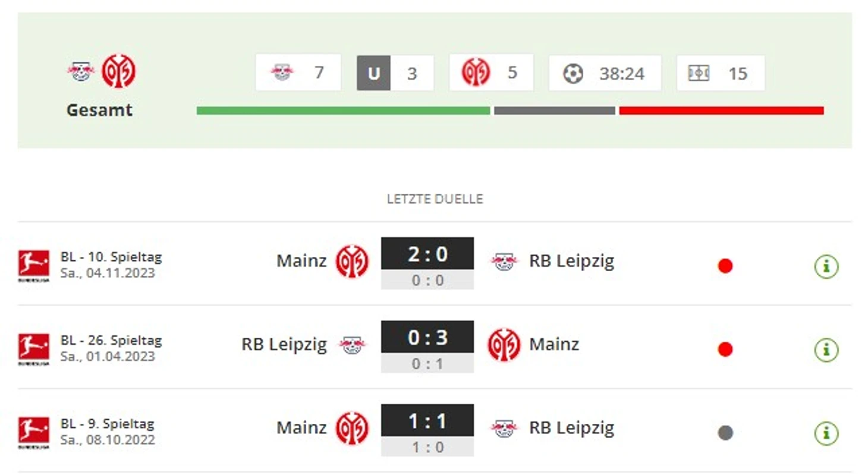Click the soccer ball goals icon 38:24
The width and height of the screenshot is (868, 475).
click(x=573, y=74)
